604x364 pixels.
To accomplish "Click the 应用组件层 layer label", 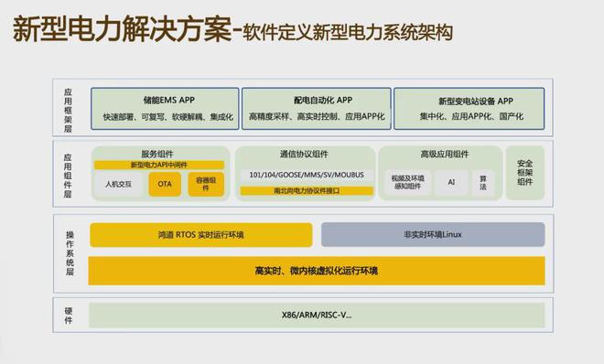I will 68,176.
